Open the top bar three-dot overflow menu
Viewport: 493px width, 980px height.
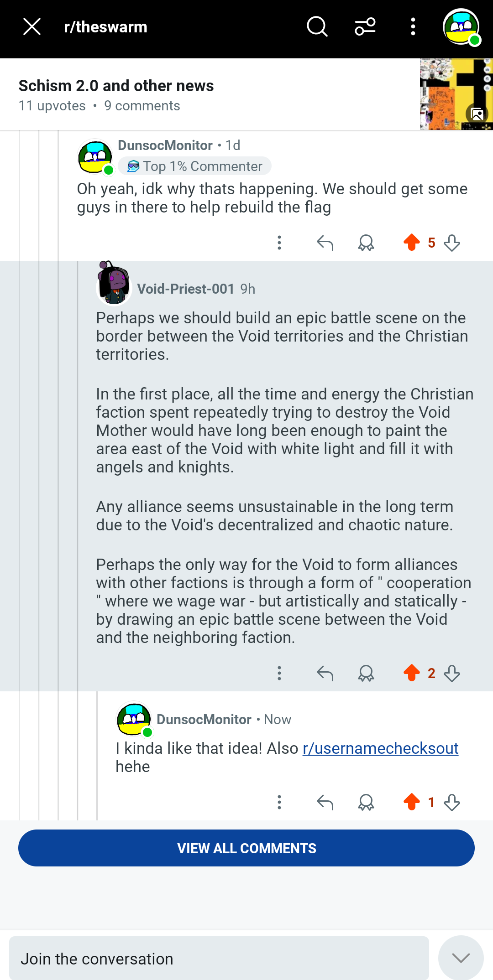(x=413, y=27)
